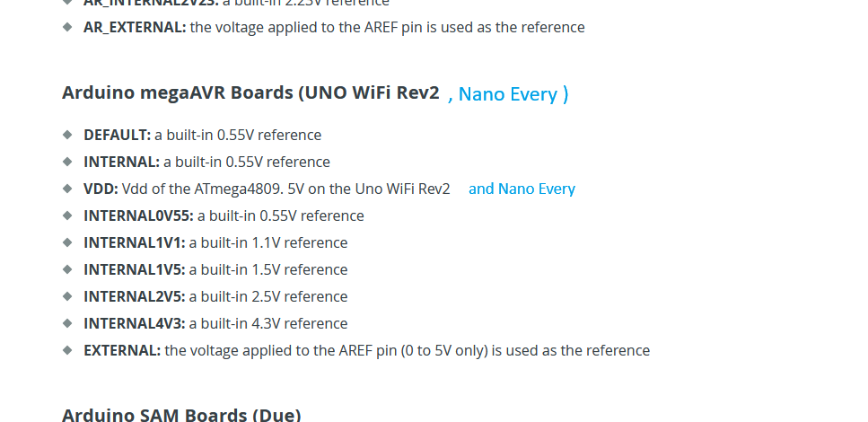This screenshot has width=868, height=422.
Task: Click the bold 'AR_EXTERNAL:' term
Action: pyautogui.click(x=135, y=27)
